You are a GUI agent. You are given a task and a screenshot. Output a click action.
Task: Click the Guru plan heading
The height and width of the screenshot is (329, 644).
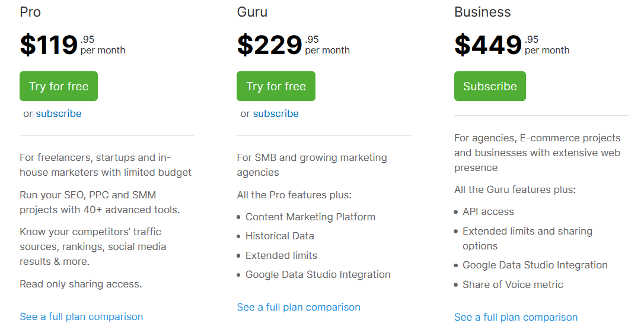coord(252,12)
